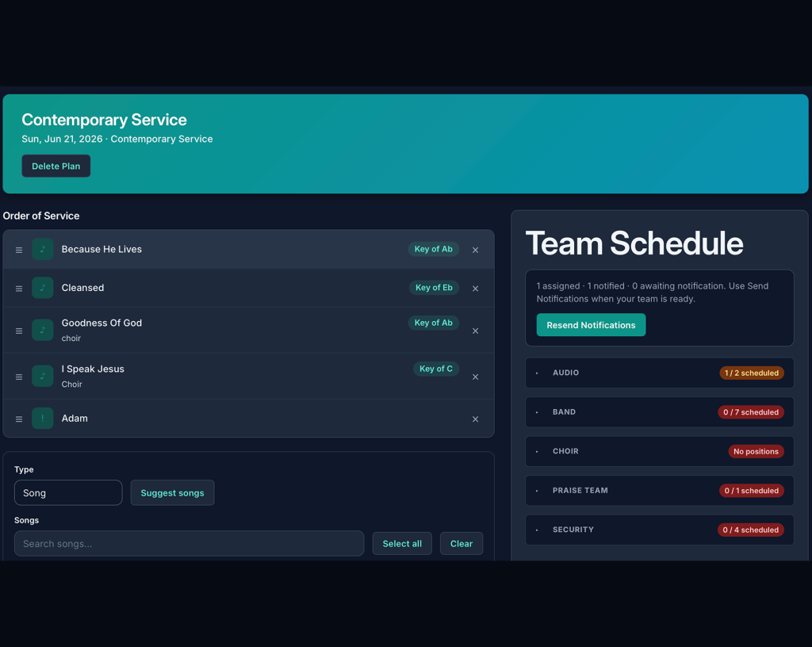Click the Choir note under I Speak Jesus
This screenshot has height=647, width=812.
71,384
